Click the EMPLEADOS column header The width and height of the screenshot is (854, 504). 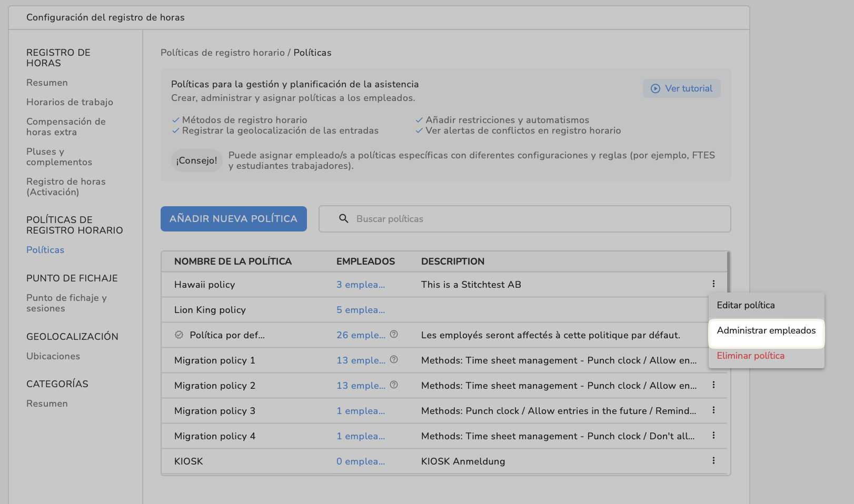tap(365, 261)
